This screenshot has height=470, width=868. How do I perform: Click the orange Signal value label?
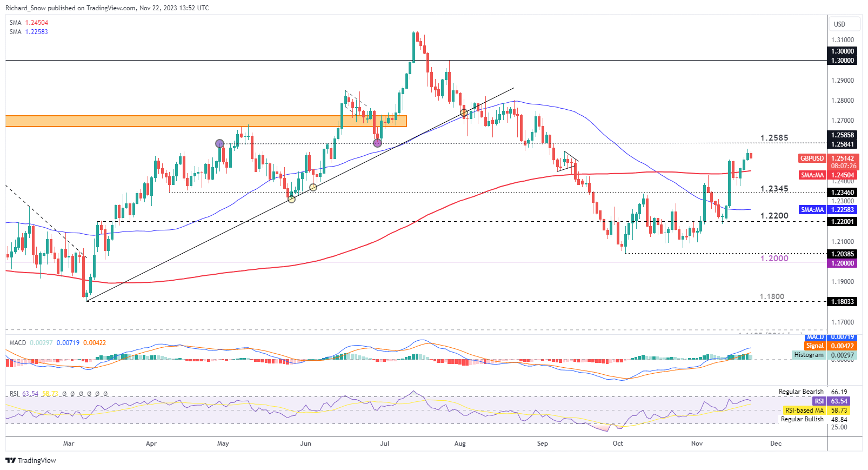[x=831, y=346]
